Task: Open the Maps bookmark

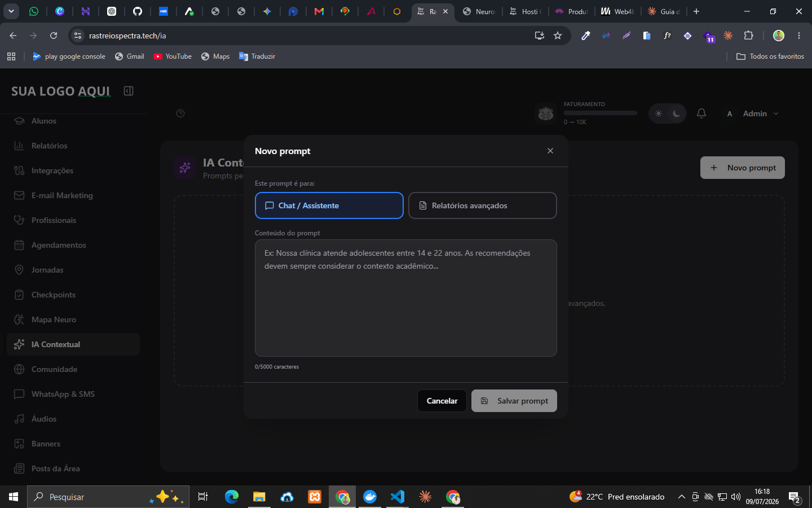Action: pos(215,56)
